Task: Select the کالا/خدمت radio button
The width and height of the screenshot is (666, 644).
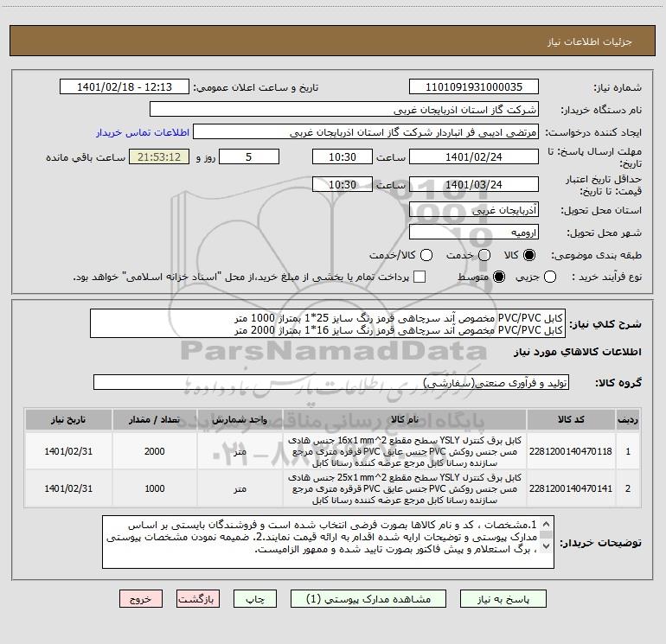Action: point(426,255)
